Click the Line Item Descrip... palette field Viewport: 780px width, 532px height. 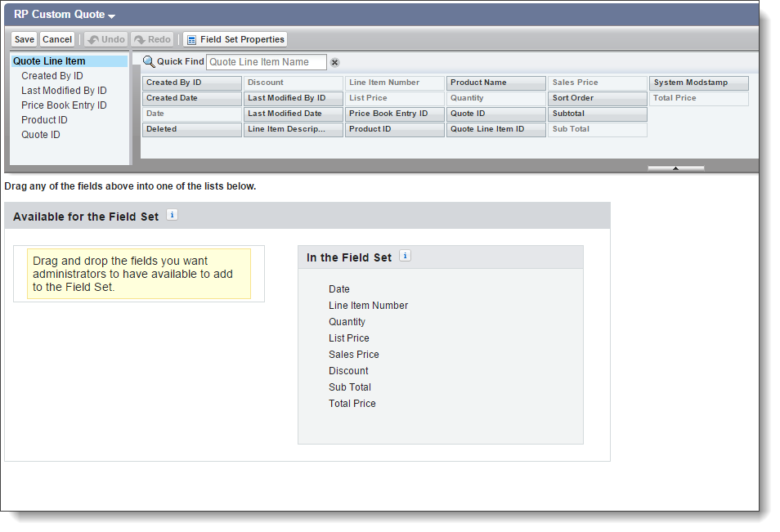tap(294, 129)
